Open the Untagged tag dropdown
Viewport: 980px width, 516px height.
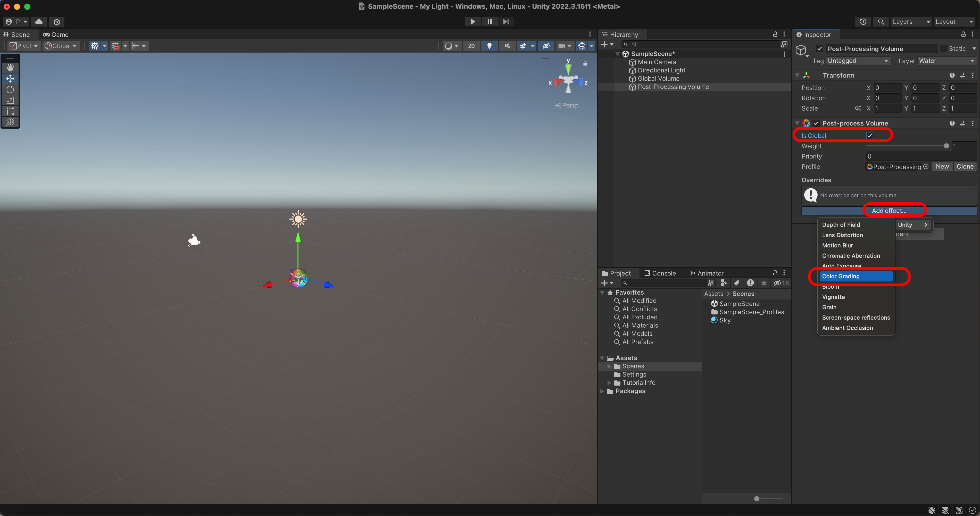coord(858,61)
